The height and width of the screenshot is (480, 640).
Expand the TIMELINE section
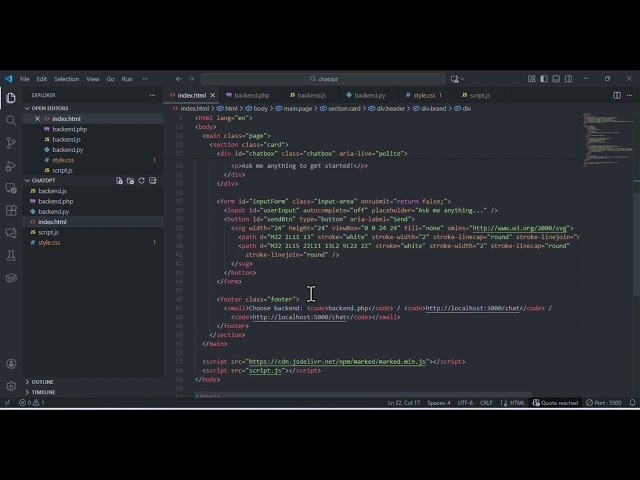pyautogui.click(x=43, y=392)
